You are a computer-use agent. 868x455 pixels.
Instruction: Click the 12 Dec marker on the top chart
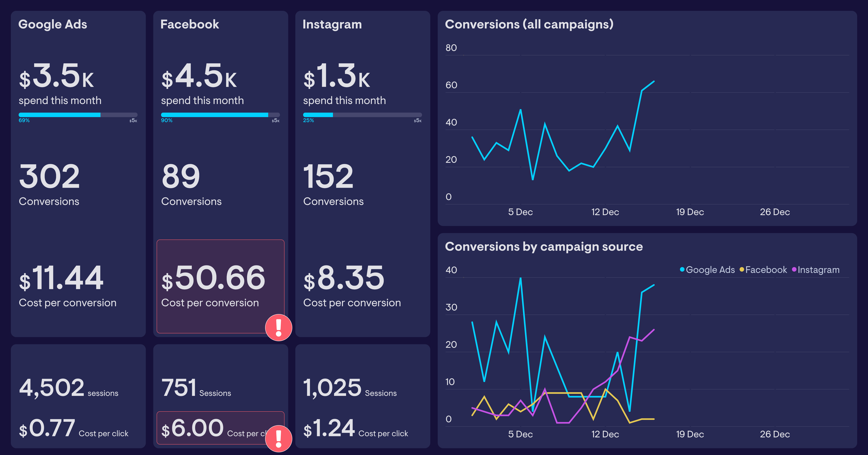coord(605,212)
